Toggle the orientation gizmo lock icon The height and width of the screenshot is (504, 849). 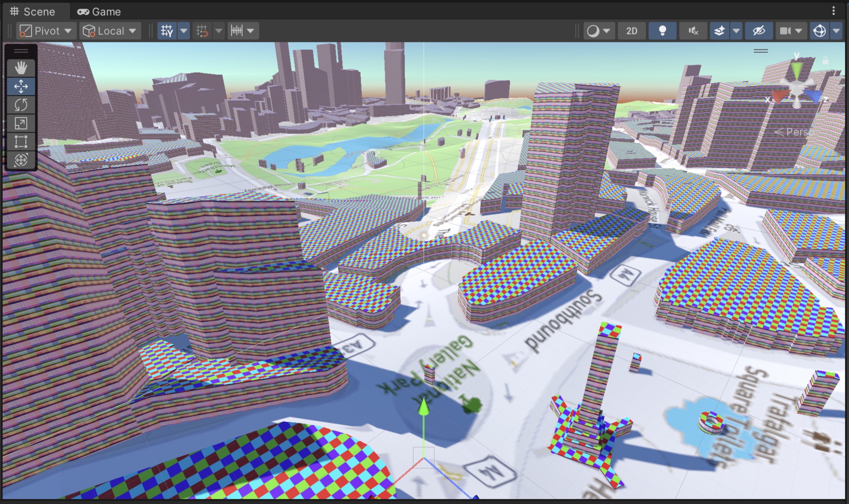825,61
